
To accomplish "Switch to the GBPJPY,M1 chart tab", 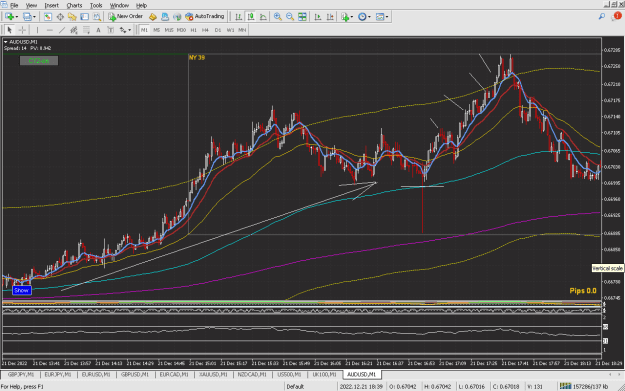I will coord(21,375).
